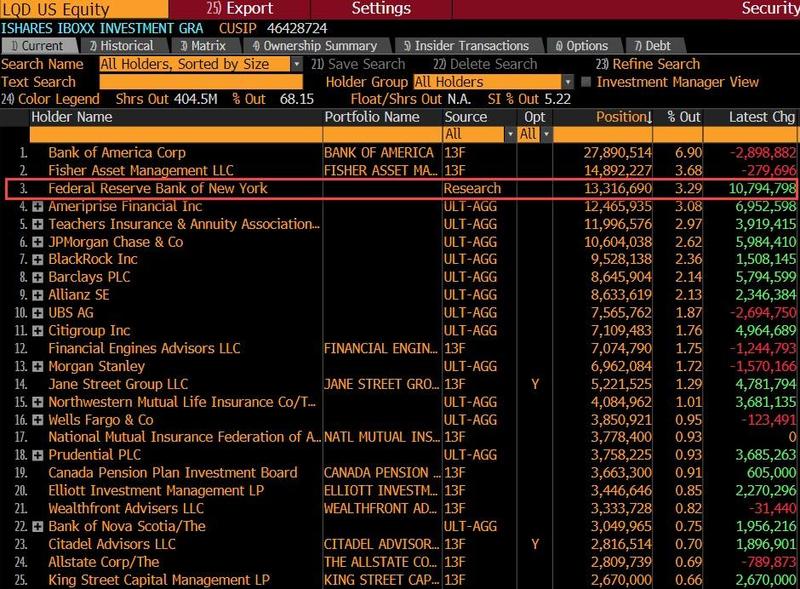800x589 pixels.
Task: Select holder Wealthfront Advisers LLC
Action: click(x=126, y=509)
